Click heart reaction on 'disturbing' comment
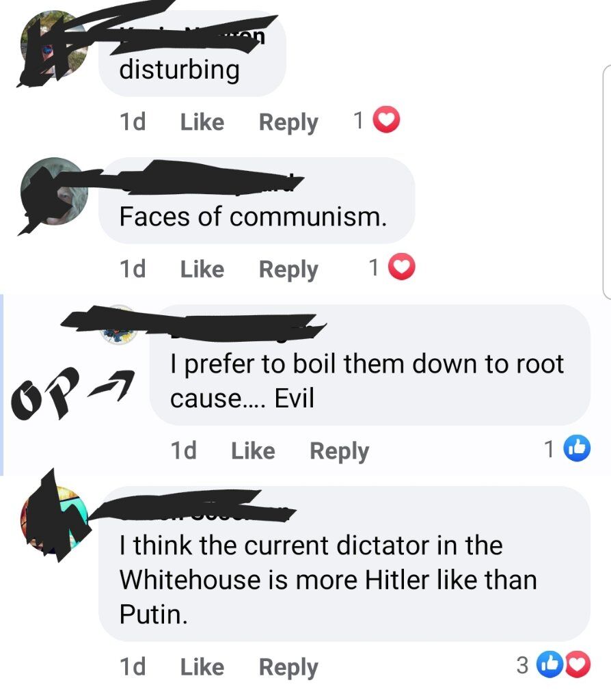 (x=387, y=120)
